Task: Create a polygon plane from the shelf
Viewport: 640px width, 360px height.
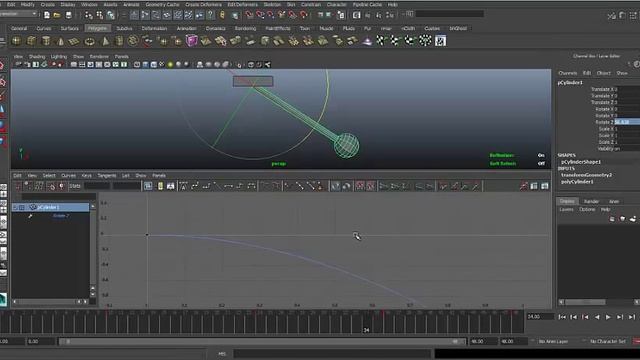Action: coord(74,41)
